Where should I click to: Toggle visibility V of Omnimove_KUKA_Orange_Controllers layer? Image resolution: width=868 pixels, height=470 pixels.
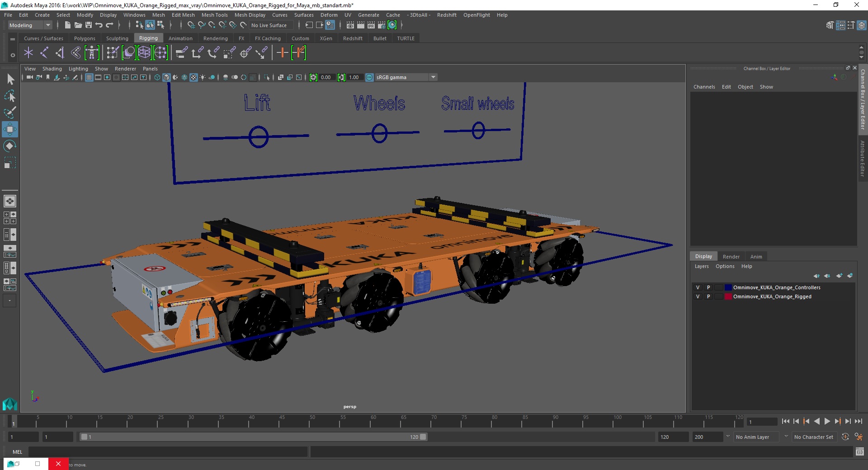coord(698,287)
